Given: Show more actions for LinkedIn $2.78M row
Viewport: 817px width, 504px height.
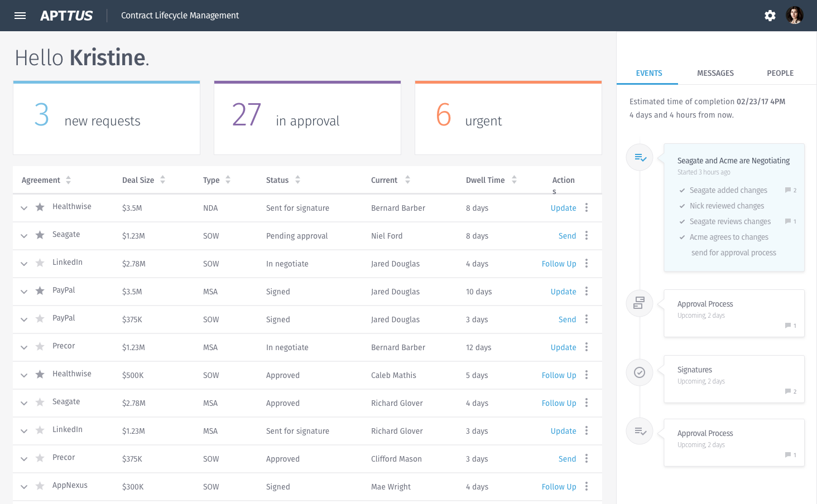Looking at the screenshot, I should coord(587,263).
